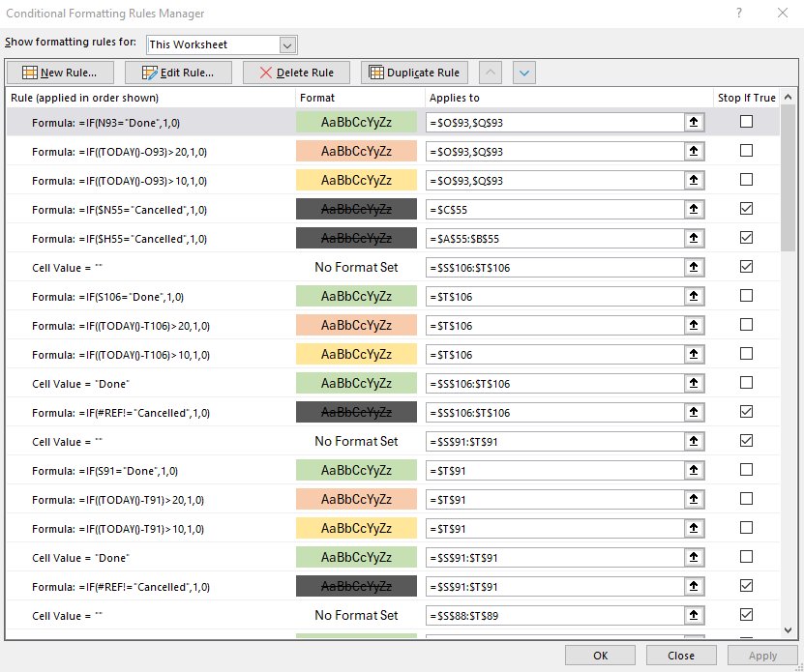Collapse the Applies to field for =$C$55

tap(695, 209)
